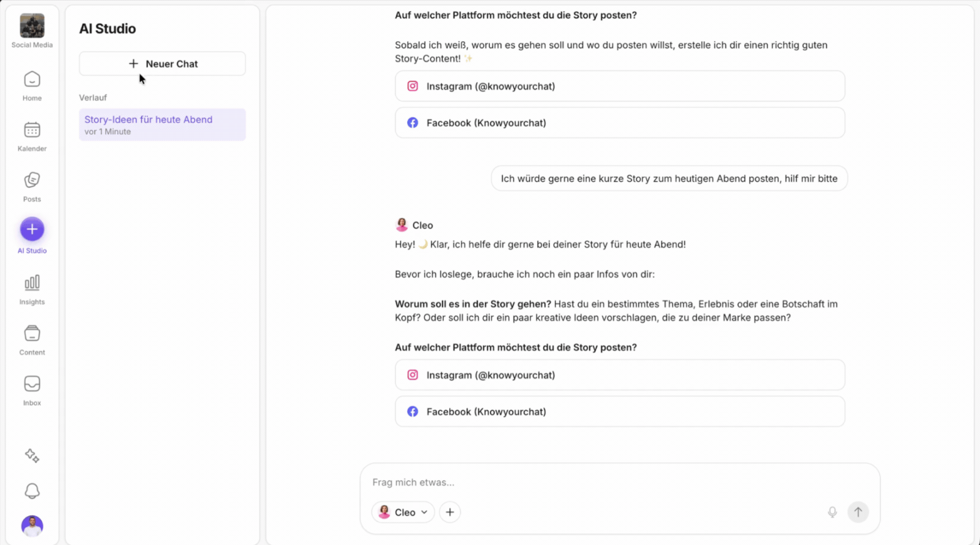Image resolution: width=980 pixels, height=545 pixels.
Task: Open the Social Media workspace thumbnail
Action: point(32,26)
